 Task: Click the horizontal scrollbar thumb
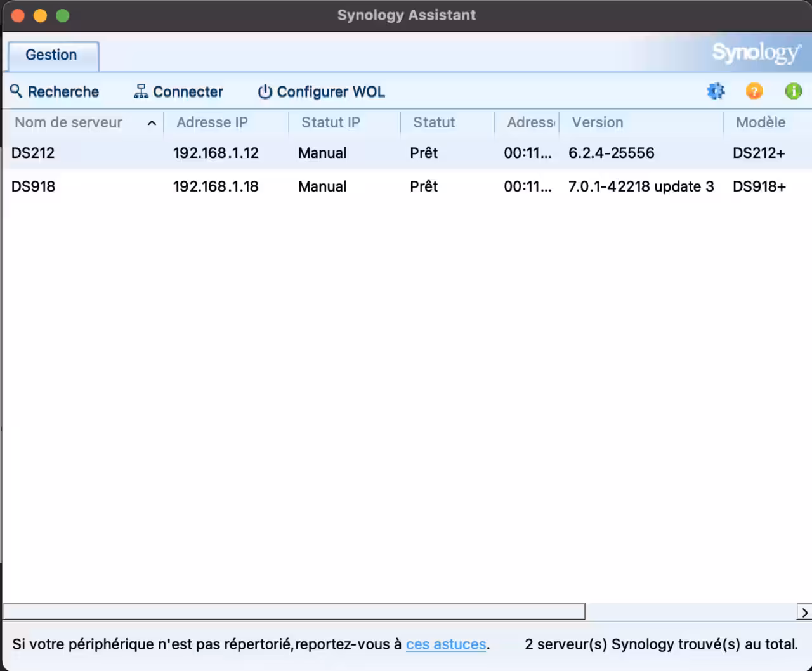[x=294, y=611]
